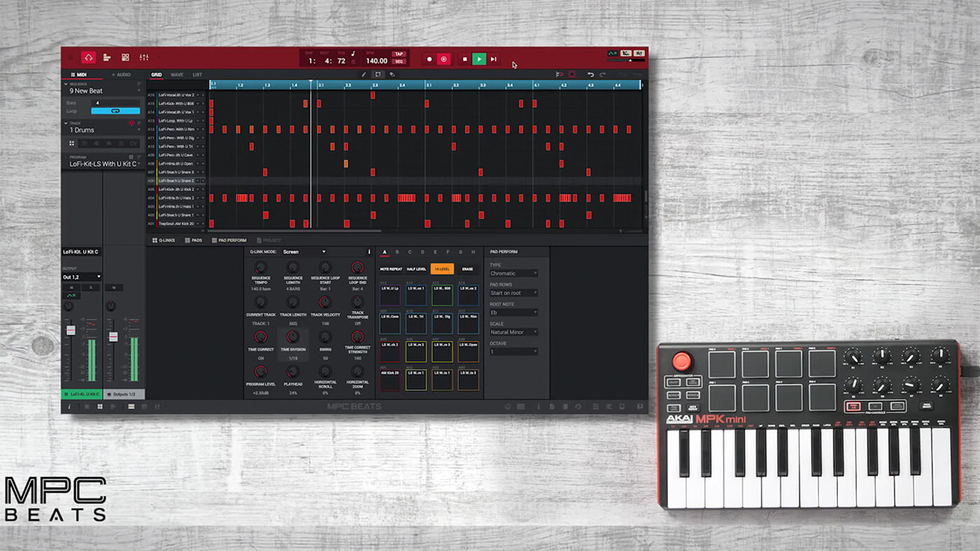Screen dimensions: 980x551
Task: Switch to the LIST editor tab
Action: click(x=198, y=74)
